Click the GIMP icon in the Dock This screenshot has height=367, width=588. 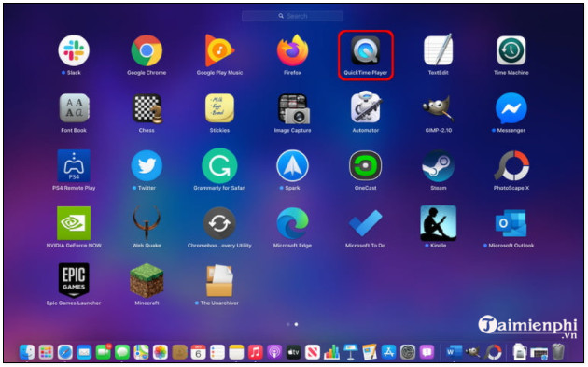(x=473, y=352)
